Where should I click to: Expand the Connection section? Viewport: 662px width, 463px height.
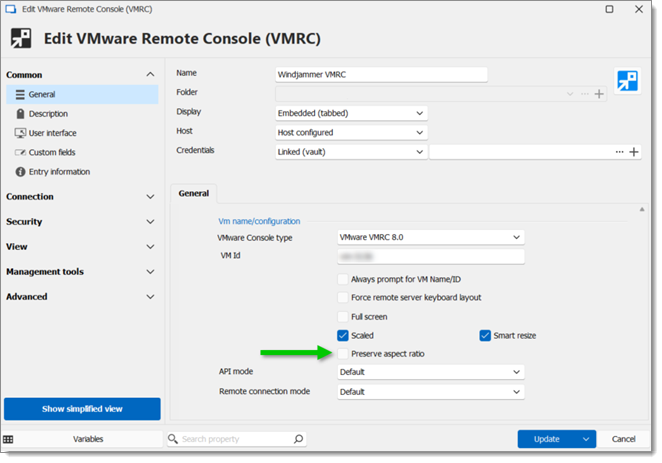pyautogui.click(x=150, y=197)
